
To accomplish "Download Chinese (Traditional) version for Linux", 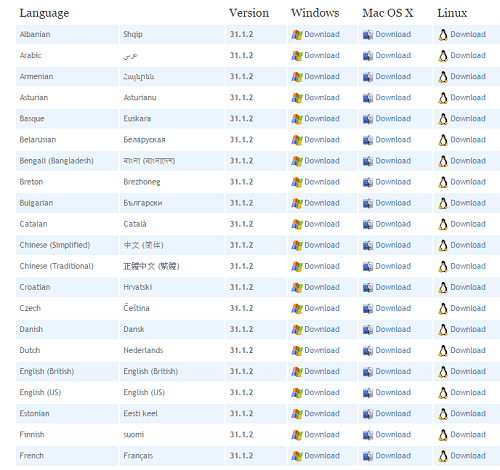I will point(468,266).
